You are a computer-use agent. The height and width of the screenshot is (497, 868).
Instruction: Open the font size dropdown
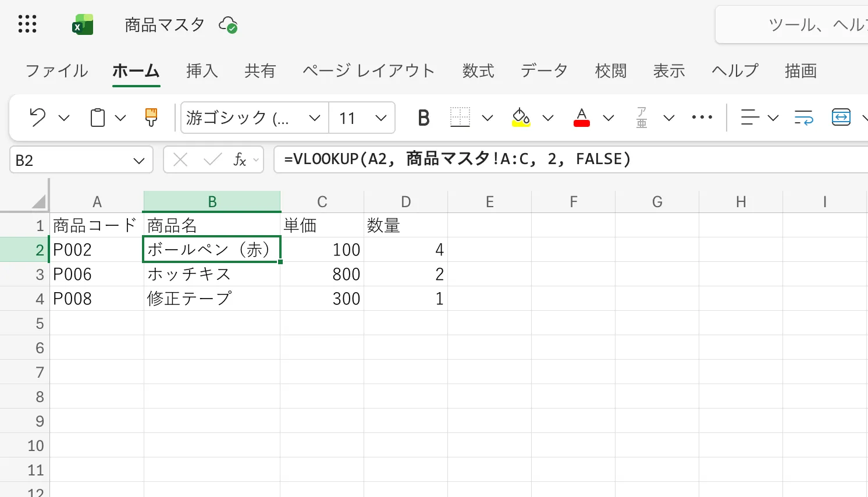(381, 118)
